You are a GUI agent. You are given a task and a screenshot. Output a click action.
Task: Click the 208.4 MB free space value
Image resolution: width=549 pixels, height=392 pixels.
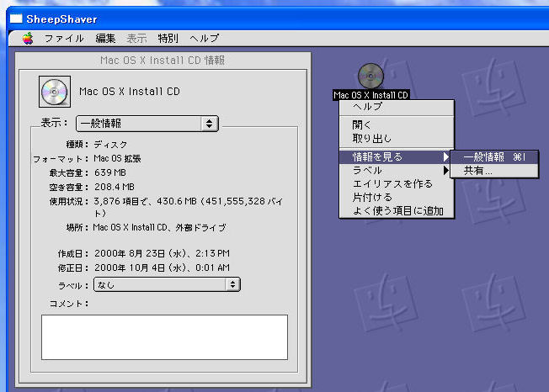coord(115,187)
